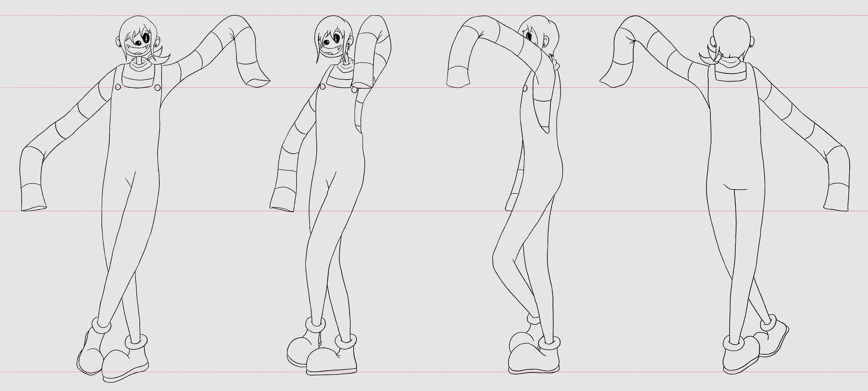This screenshot has height=391, width=868.
Task: Click front-view figure's right overall button
Action: click(157, 87)
